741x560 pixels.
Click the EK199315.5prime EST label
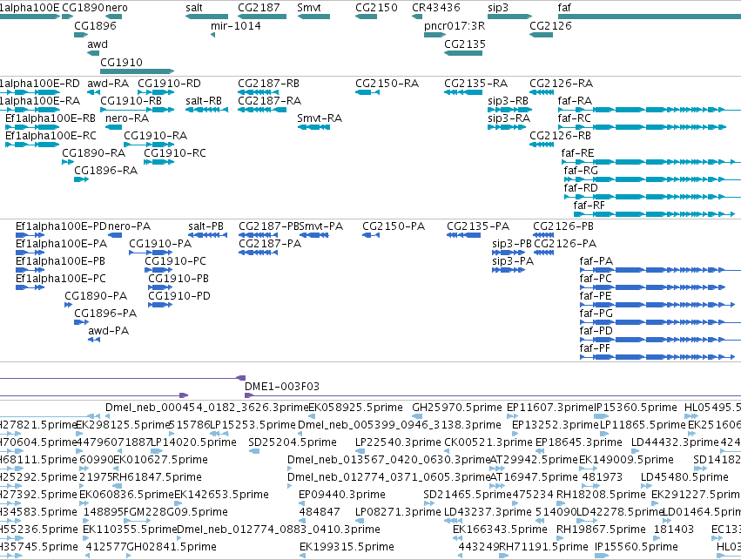click(x=347, y=547)
